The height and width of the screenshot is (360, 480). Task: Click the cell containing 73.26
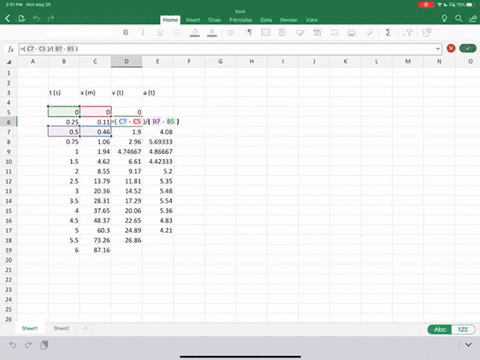tap(95, 240)
